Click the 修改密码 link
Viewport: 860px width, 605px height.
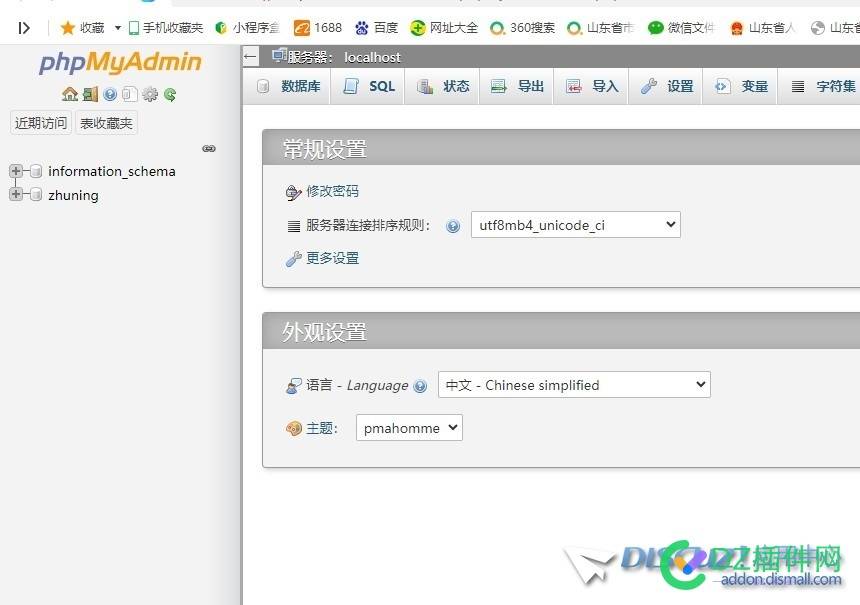(x=332, y=191)
